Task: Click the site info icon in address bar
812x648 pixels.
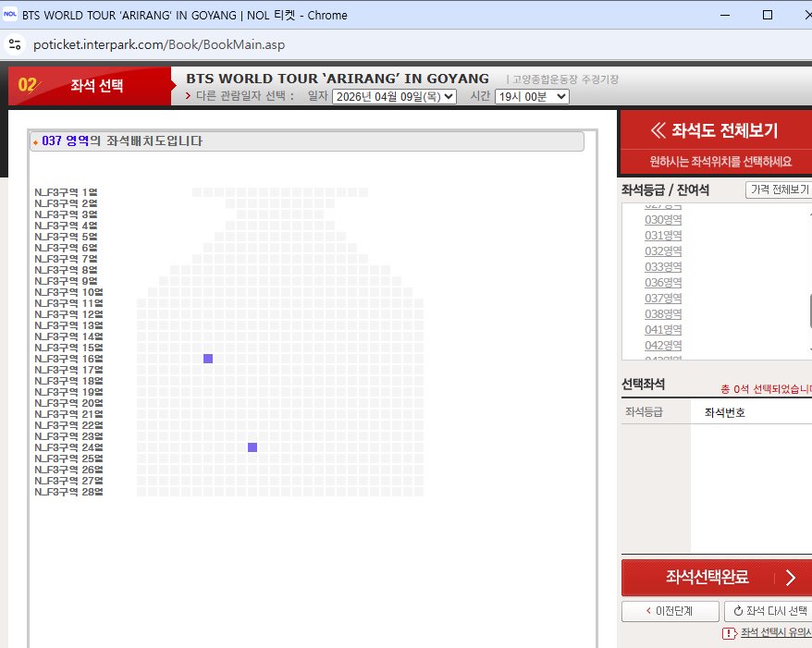Action: pos(15,44)
